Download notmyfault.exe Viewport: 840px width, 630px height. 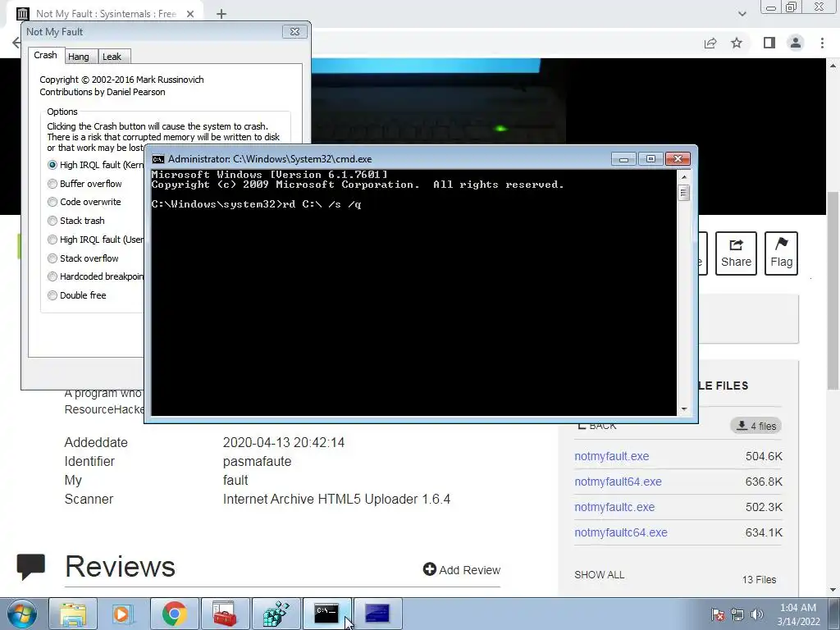pyautogui.click(x=612, y=456)
